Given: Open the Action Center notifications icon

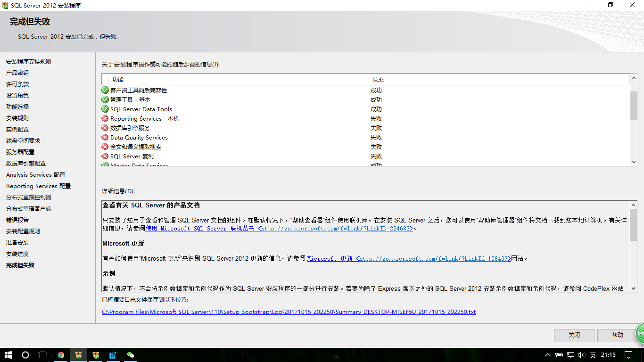Looking at the screenshot, I should [628, 355].
